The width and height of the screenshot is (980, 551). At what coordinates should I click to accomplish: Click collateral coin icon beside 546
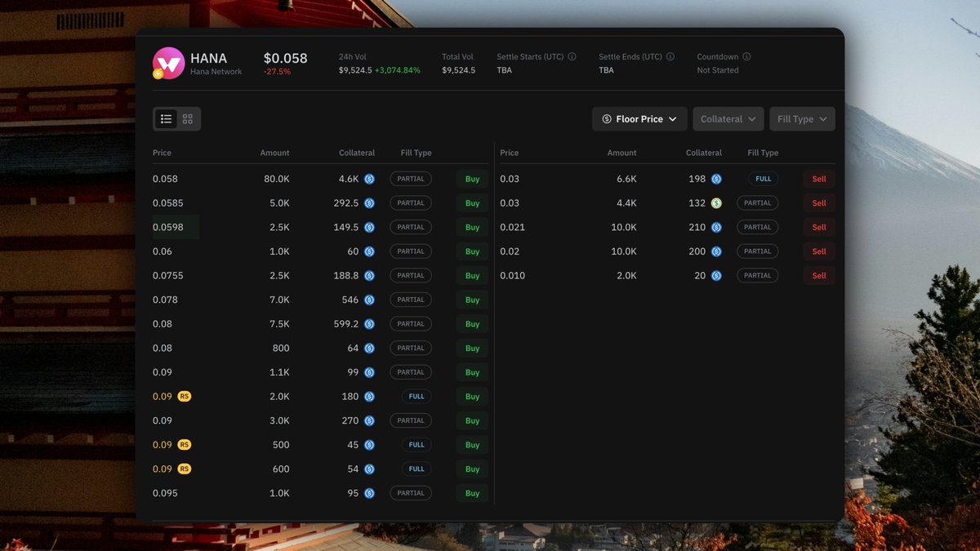click(369, 300)
